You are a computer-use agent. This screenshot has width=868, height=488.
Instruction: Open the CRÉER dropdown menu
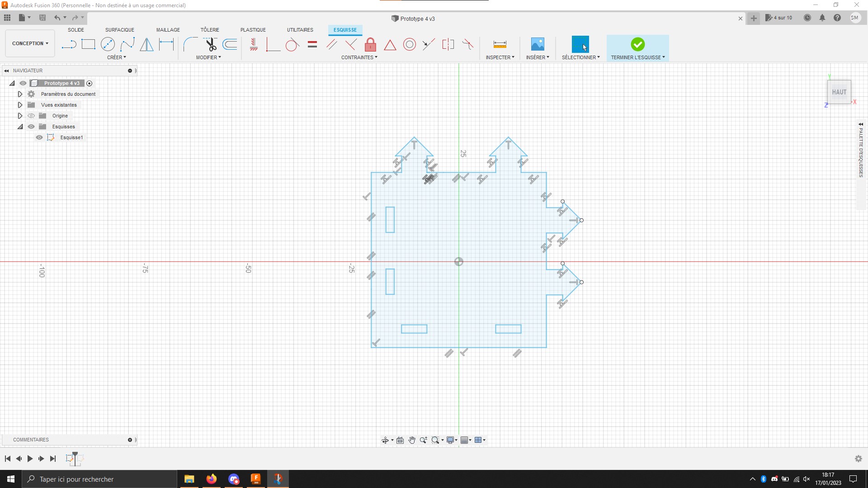pyautogui.click(x=117, y=57)
